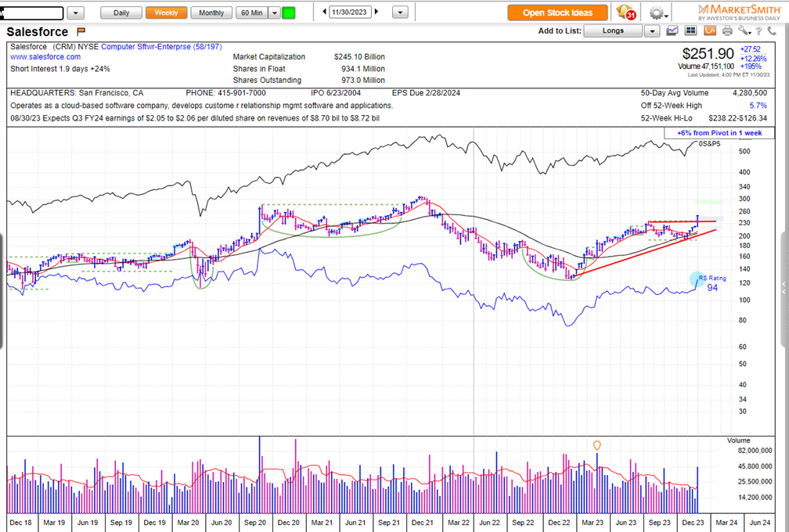Switch to the grid list view icon
Image resolution: width=789 pixels, height=532 pixels.
coord(691,31)
